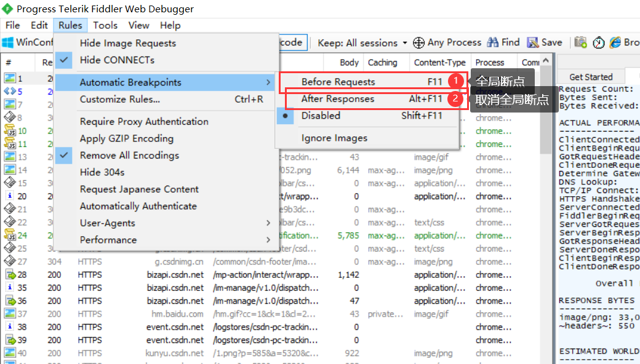640x364 pixels.
Task: Sort by Caching column header
Action: point(386,62)
